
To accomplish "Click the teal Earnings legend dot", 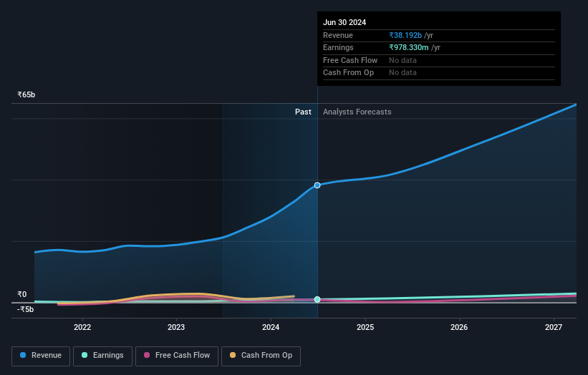I will pos(85,355).
